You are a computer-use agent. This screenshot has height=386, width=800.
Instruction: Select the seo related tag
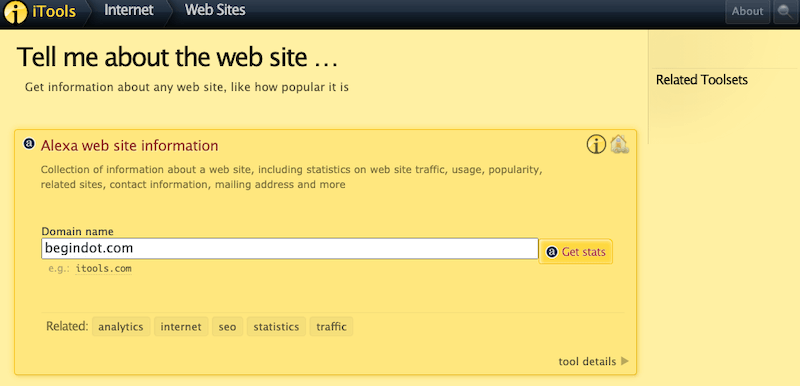tap(228, 327)
